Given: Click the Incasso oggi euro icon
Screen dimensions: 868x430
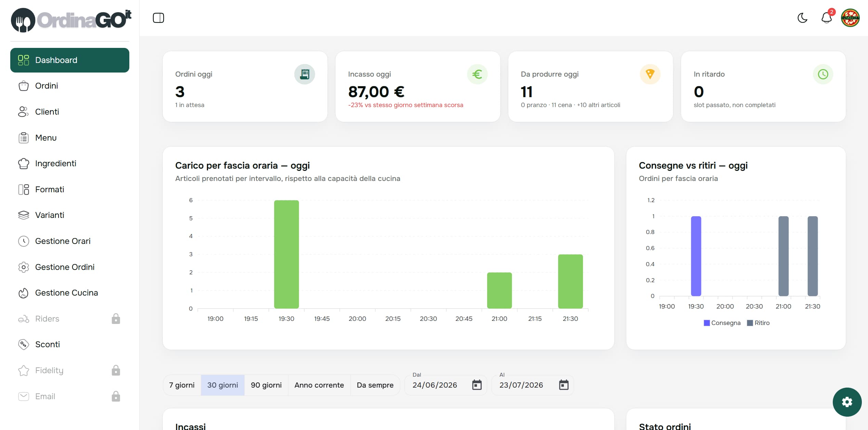Looking at the screenshot, I should click(477, 74).
